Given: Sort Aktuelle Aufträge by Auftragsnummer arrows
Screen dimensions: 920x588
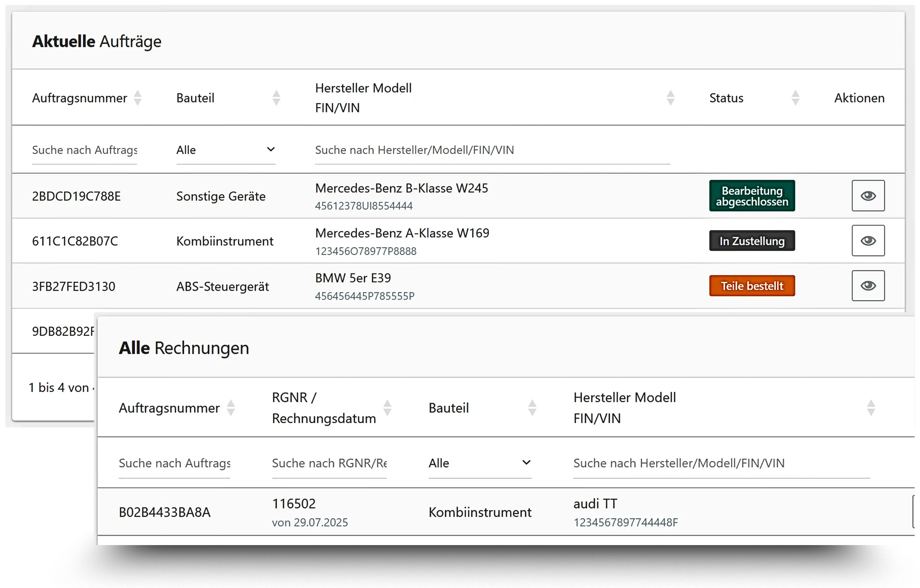Looking at the screenshot, I should point(138,98).
